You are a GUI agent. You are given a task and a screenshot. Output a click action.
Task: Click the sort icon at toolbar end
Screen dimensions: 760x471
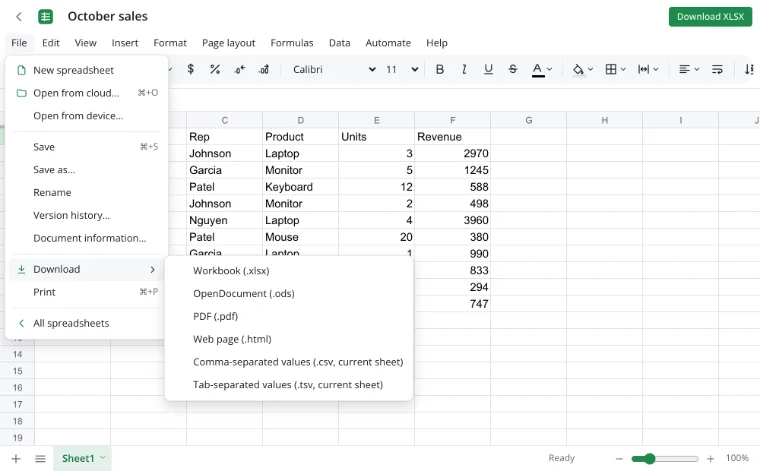tap(749, 69)
